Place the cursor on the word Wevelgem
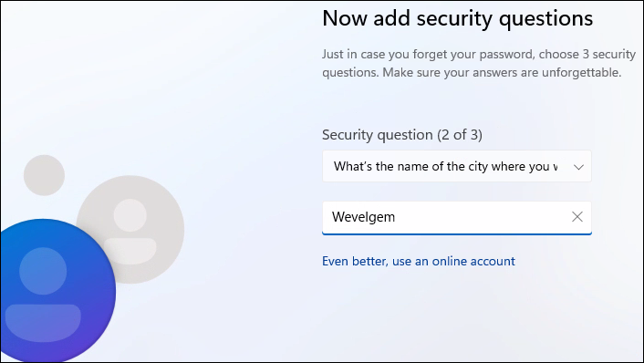Viewport: 644px width, 363px height. [x=363, y=217]
